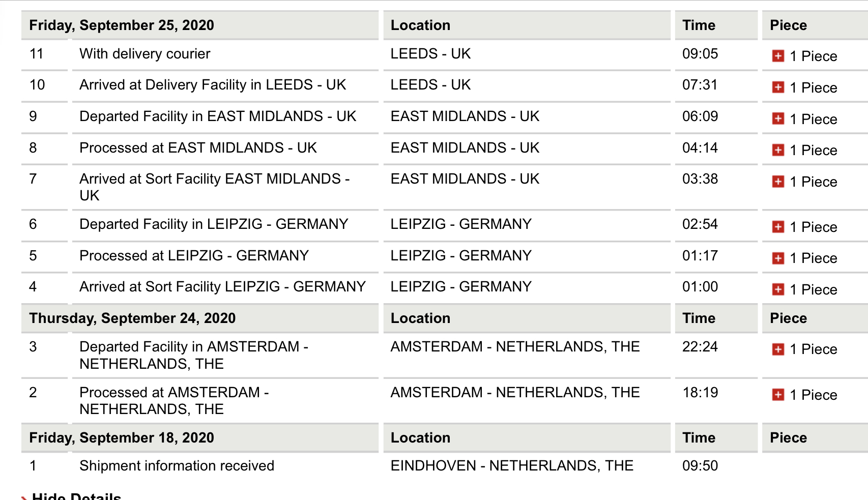Expand plus icon for Processed at AMSTERDAM row
Viewport: 868px width, 500px height.
(x=778, y=395)
